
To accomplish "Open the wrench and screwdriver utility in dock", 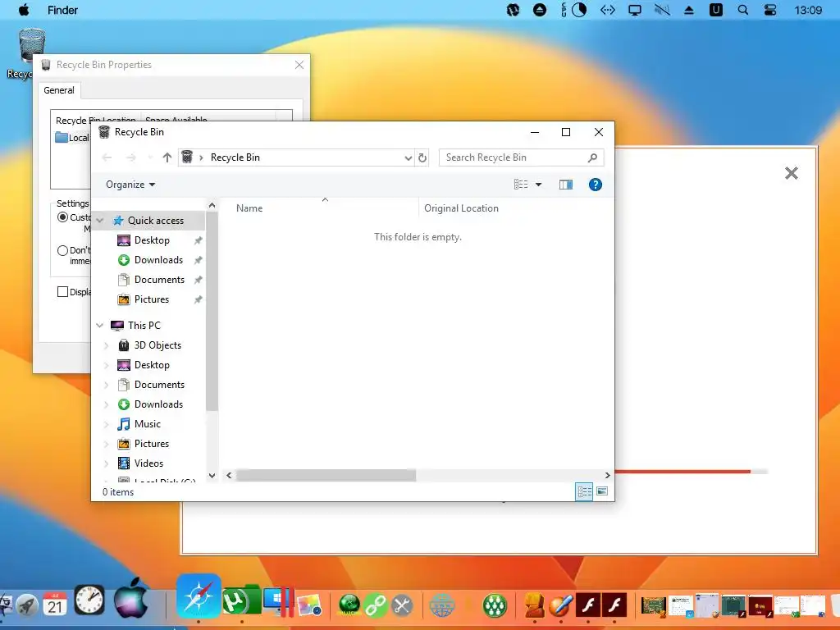I will tap(402, 605).
